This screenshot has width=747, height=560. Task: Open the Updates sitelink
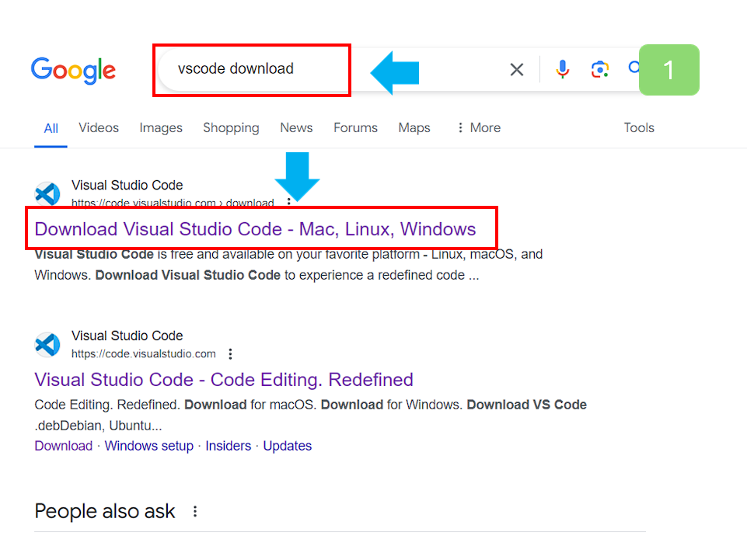pyautogui.click(x=287, y=445)
